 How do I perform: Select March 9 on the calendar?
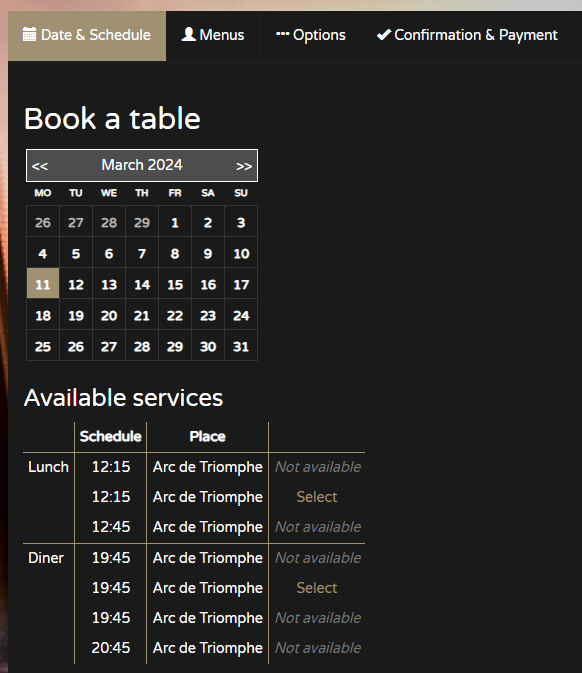click(208, 252)
